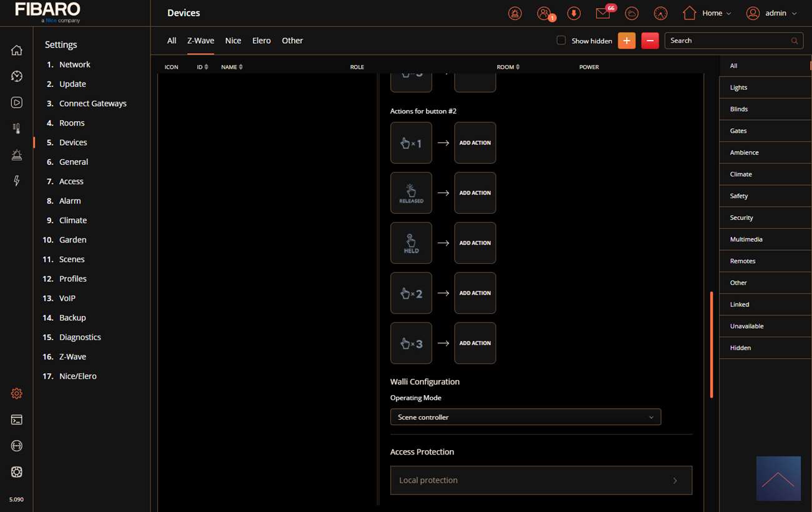Expand the Home profile dropdown
The image size is (812, 512).
pyautogui.click(x=706, y=13)
